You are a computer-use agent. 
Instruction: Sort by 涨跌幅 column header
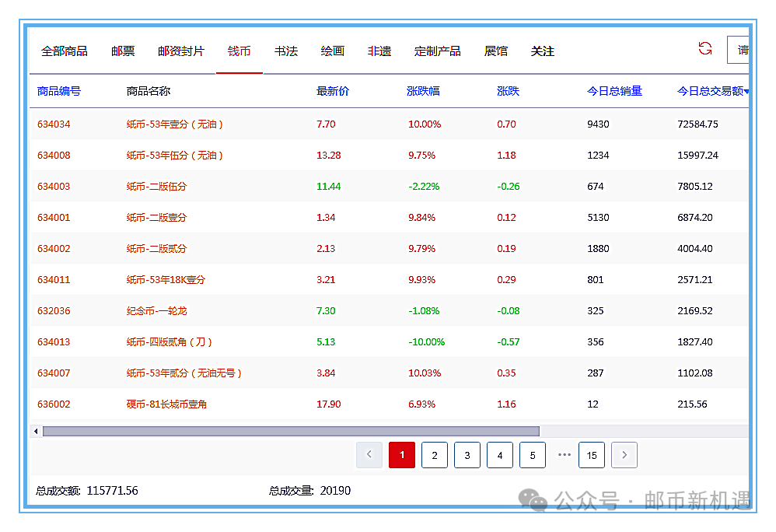[423, 91]
